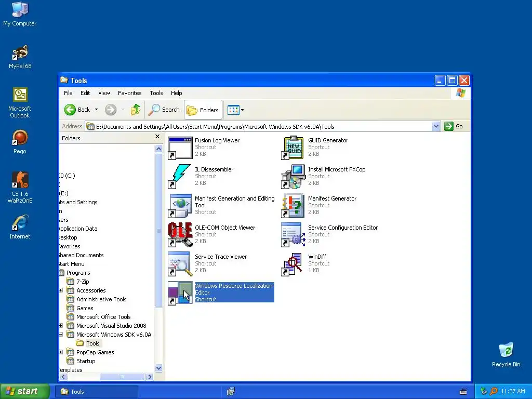Click the magnifier tray icon
This screenshot has width=532, height=399.
[494, 392]
